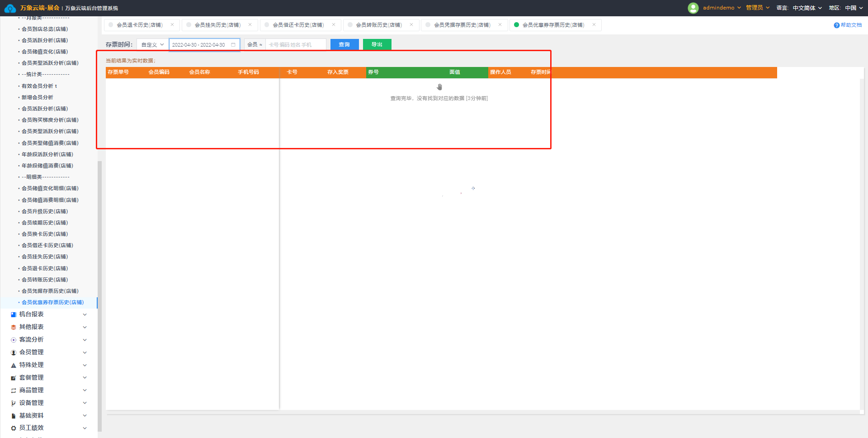
Task: Open 年龄段活跃分析(店铺) in sidebar
Action: [47, 154]
